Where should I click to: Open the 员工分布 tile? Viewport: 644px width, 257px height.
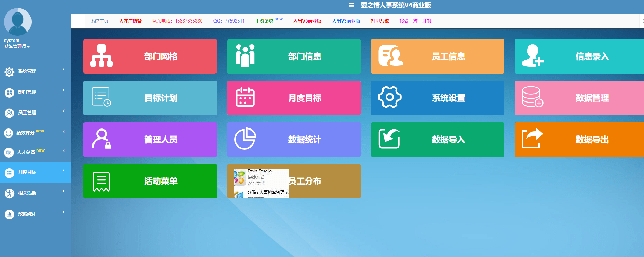294,181
